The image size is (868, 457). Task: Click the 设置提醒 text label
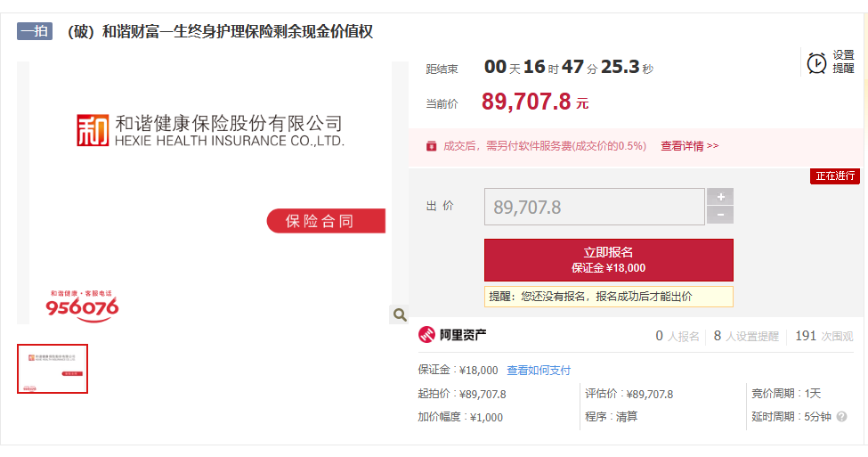click(843, 61)
